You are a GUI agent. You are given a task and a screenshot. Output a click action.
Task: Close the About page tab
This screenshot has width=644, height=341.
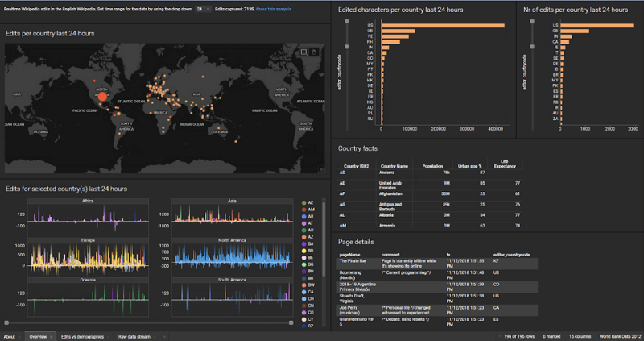coord(19,337)
